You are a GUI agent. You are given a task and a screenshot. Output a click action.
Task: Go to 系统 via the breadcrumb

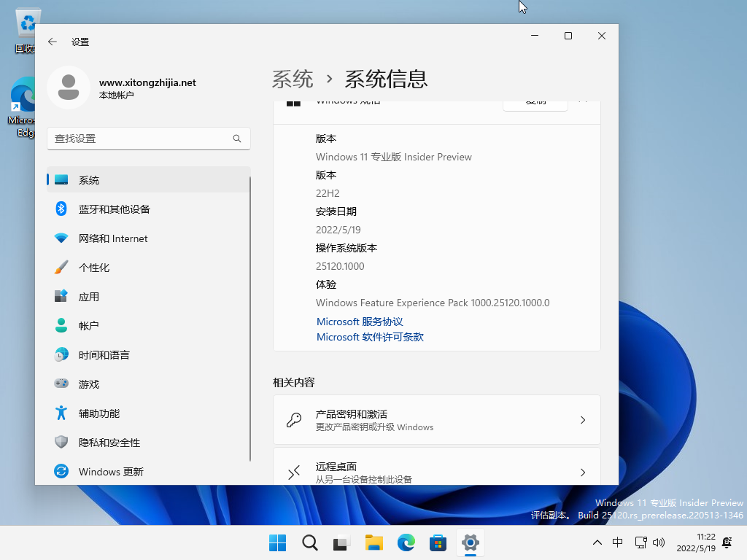coord(293,79)
